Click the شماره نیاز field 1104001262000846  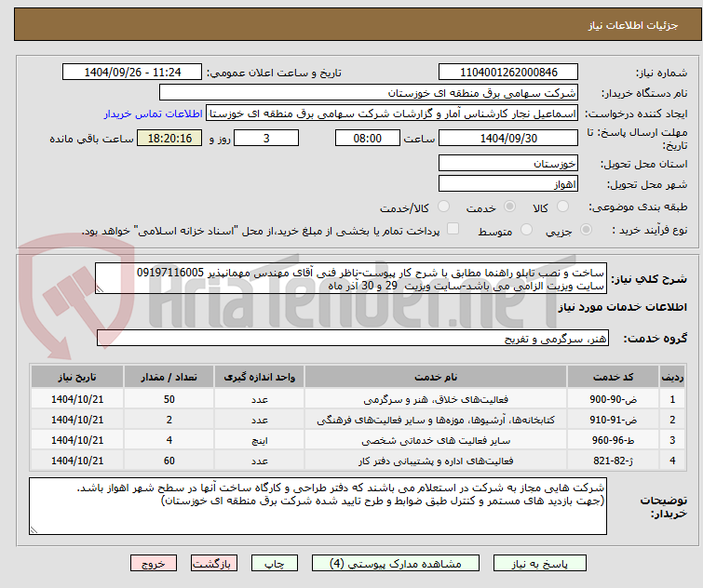508,72
